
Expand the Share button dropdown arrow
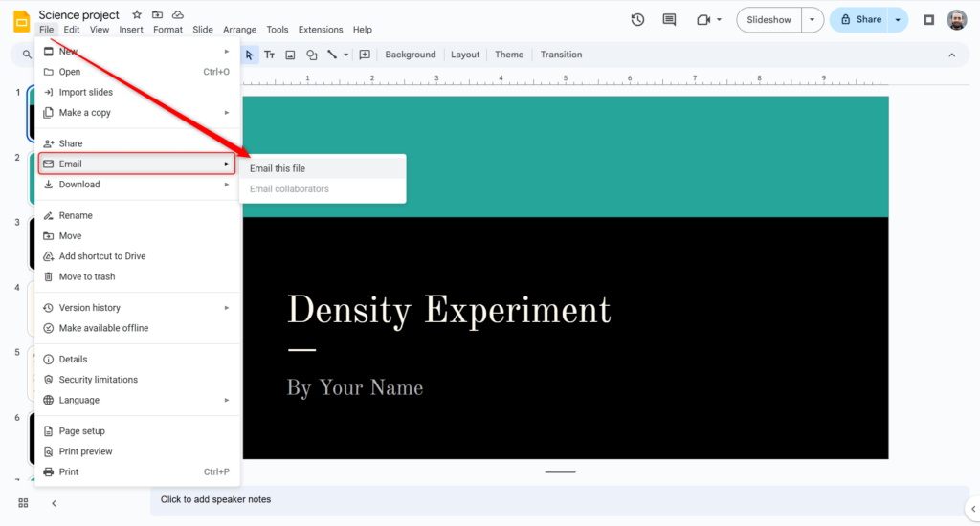click(x=898, y=19)
